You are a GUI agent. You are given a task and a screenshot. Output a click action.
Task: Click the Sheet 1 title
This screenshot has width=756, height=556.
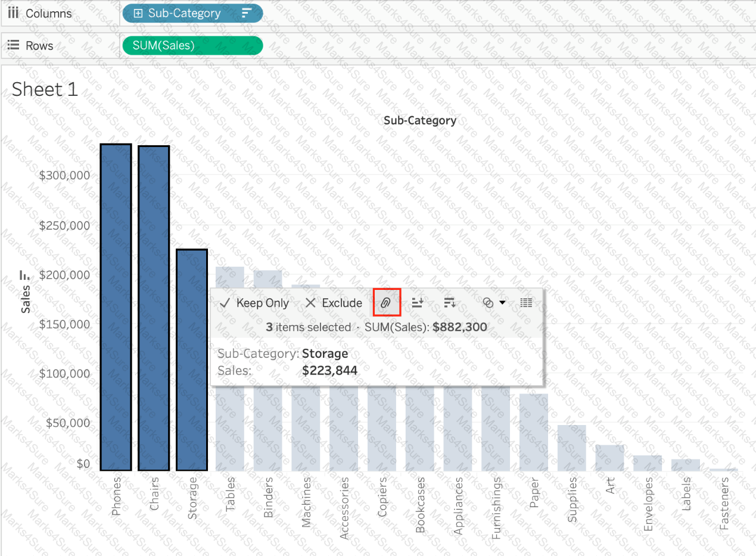45,89
